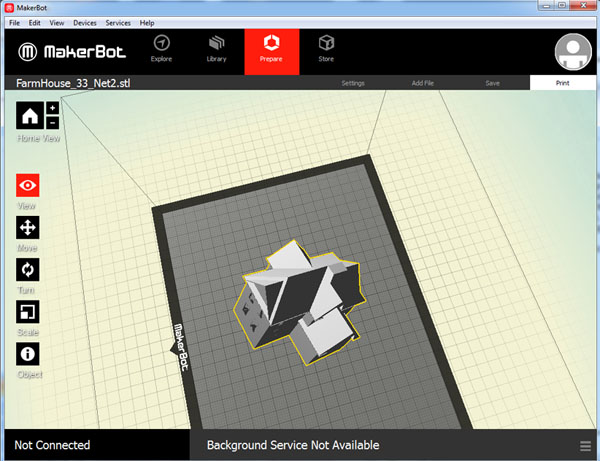Switch to the Prepare section
This screenshot has height=461, width=600.
[272, 52]
